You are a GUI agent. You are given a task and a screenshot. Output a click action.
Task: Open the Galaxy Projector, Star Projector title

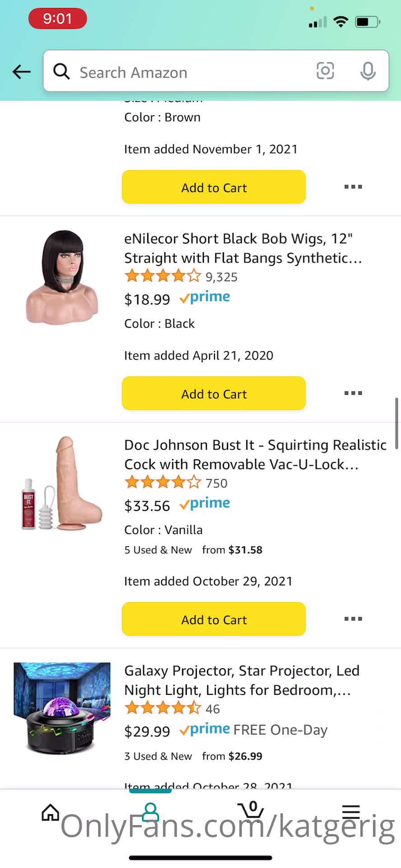coord(242,680)
